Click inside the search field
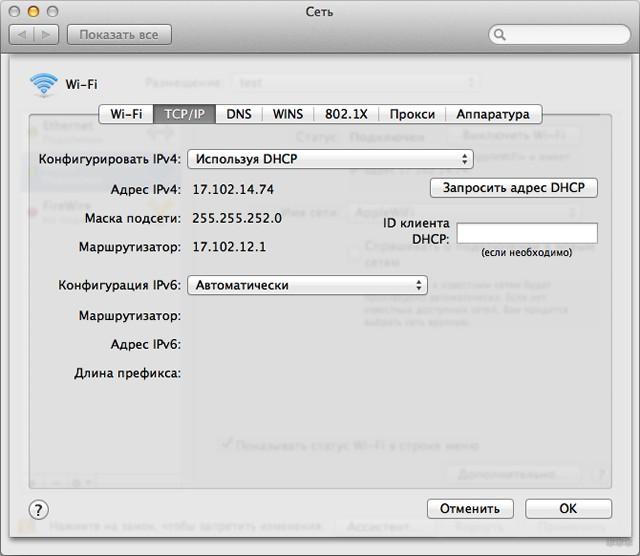This screenshot has height=556, width=640. [x=559, y=35]
